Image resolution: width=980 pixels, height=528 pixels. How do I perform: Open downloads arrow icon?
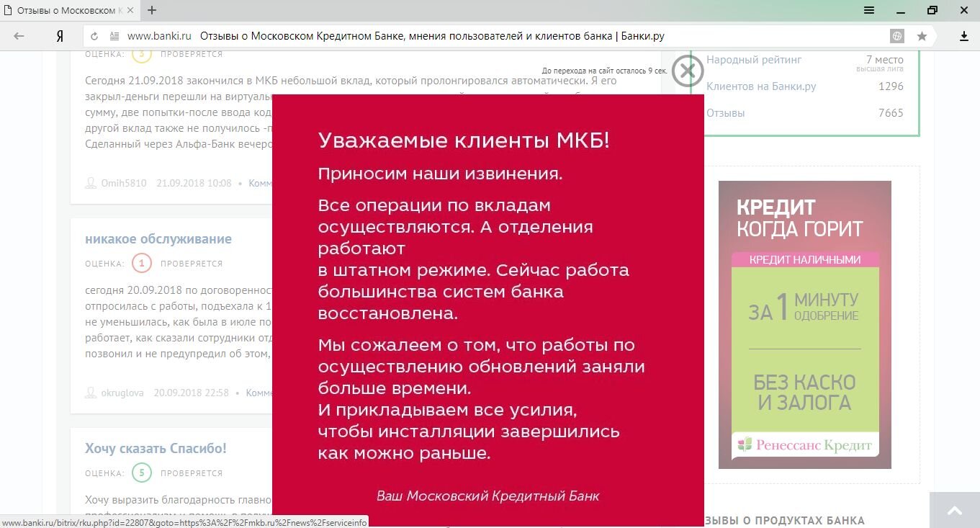pyautogui.click(x=964, y=36)
